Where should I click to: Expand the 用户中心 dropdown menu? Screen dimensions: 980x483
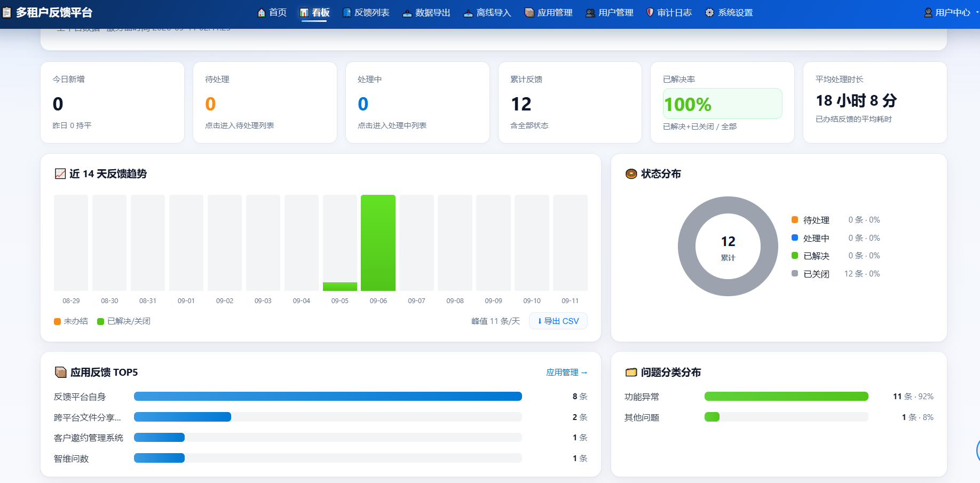951,13
